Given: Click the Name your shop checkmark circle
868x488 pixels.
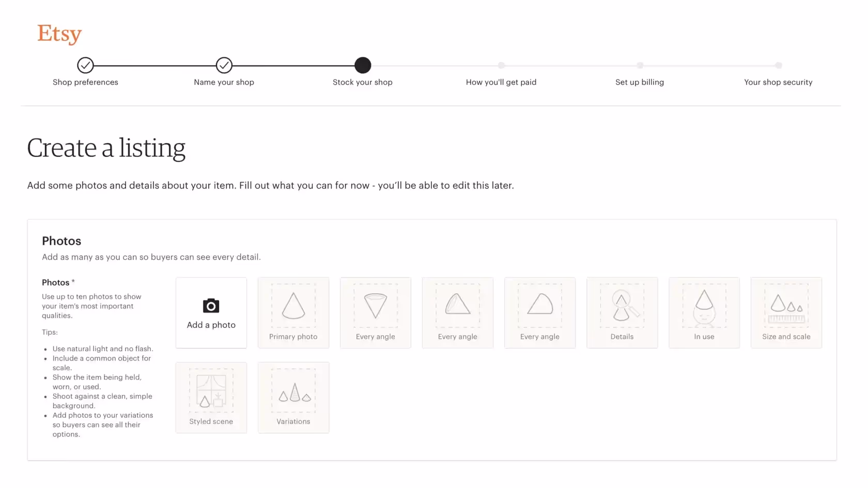Looking at the screenshot, I should [x=224, y=66].
